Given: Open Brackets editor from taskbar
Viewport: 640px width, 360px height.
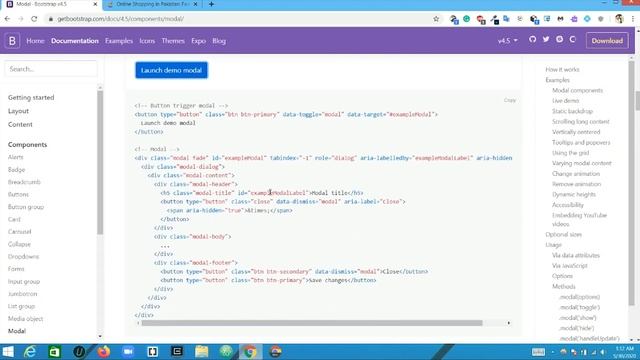Looking at the screenshot, I should 153,351.
